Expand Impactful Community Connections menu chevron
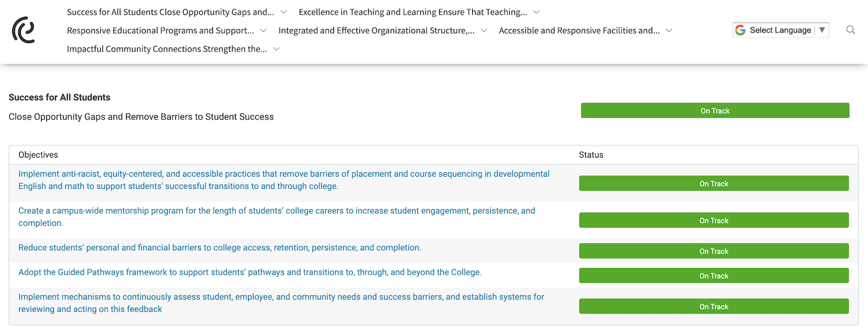Image resolution: width=868 pixels, height=332 pixels. 277,49
